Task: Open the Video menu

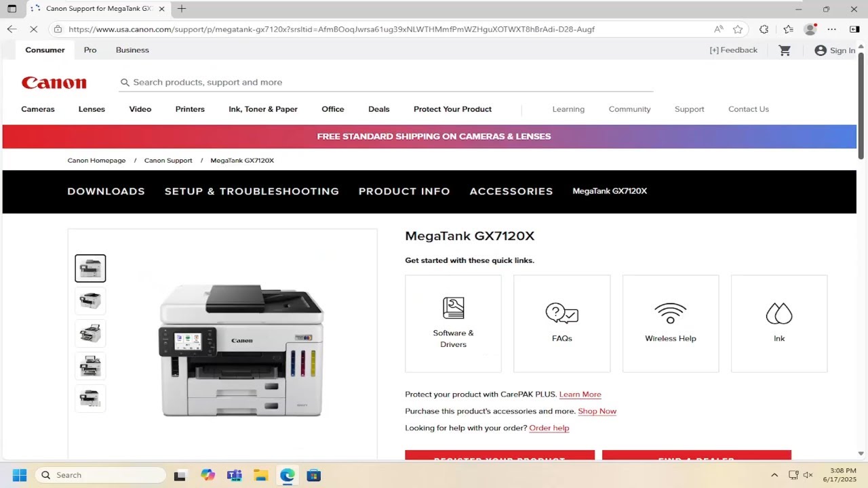Action: [x=140, y=109]
